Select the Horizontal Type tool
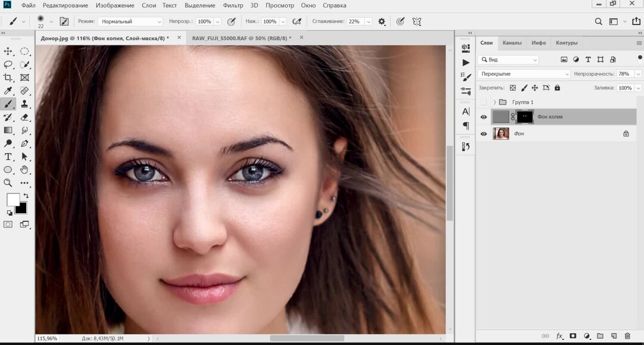 pyautogui.click(x=8, y=156)
